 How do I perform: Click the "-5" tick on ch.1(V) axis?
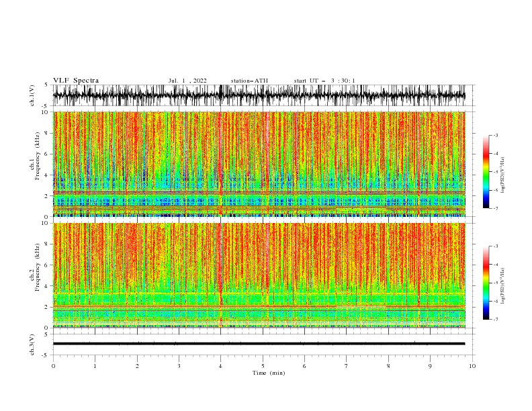(x=45, y=106)
